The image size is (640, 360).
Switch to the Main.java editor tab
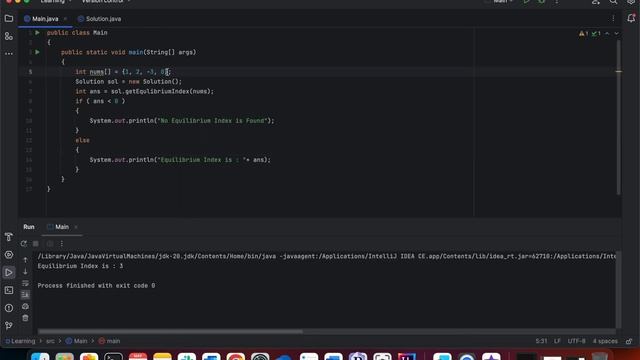pos(45,19)
